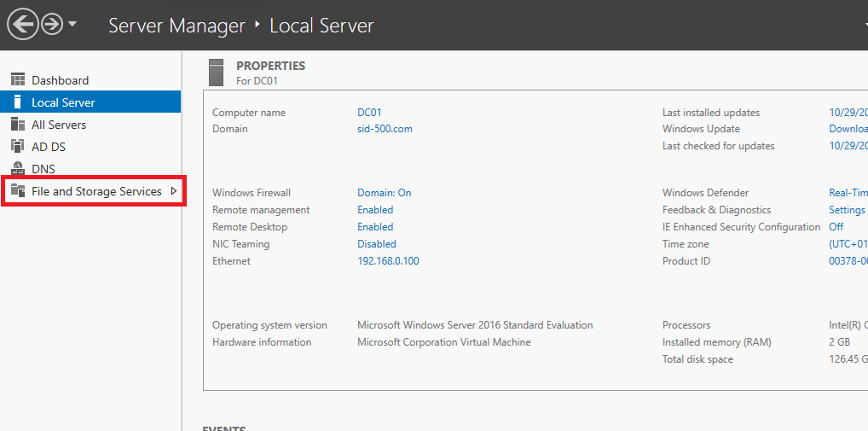Click the Local Server icon in sidebar
This screenshot has height=431, width=868.
coord(18,102)
